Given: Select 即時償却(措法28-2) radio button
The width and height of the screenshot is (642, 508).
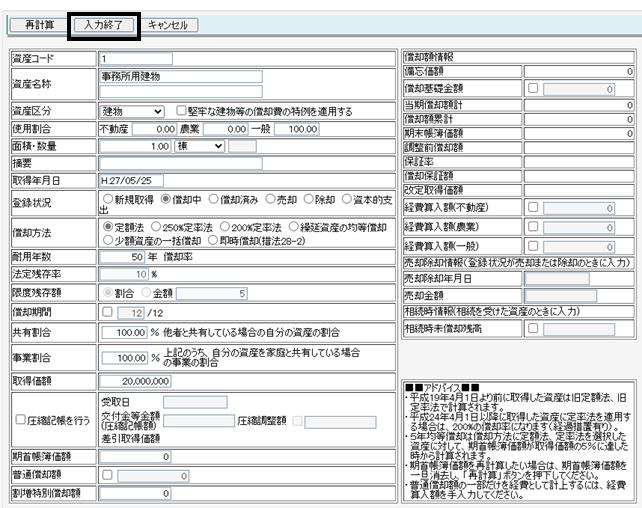Looking at the screenshot, I should coord(212,240).
